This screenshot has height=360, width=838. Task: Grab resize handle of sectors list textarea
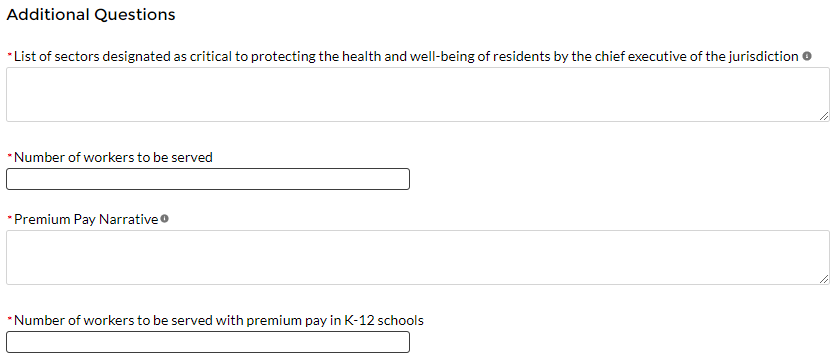tap(824, 116)
